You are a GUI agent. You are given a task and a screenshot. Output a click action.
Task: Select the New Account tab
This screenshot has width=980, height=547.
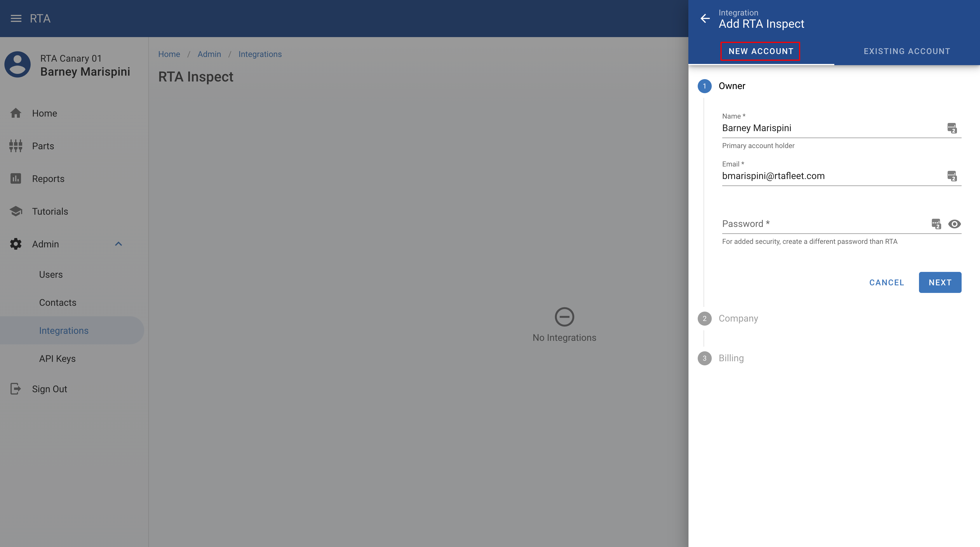pyautogui.click(x=761, y=51)
